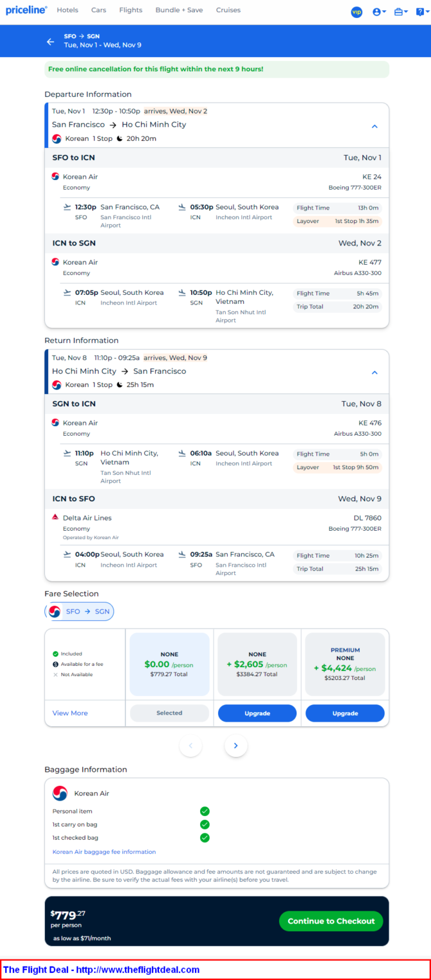Click the Not Available legend icon

coord(55,675)
